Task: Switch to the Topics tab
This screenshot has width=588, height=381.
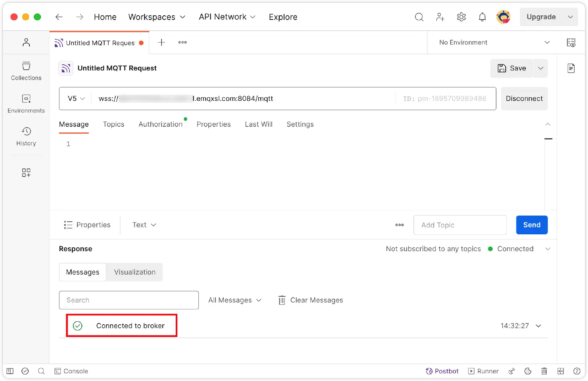Action: point(114,124)
